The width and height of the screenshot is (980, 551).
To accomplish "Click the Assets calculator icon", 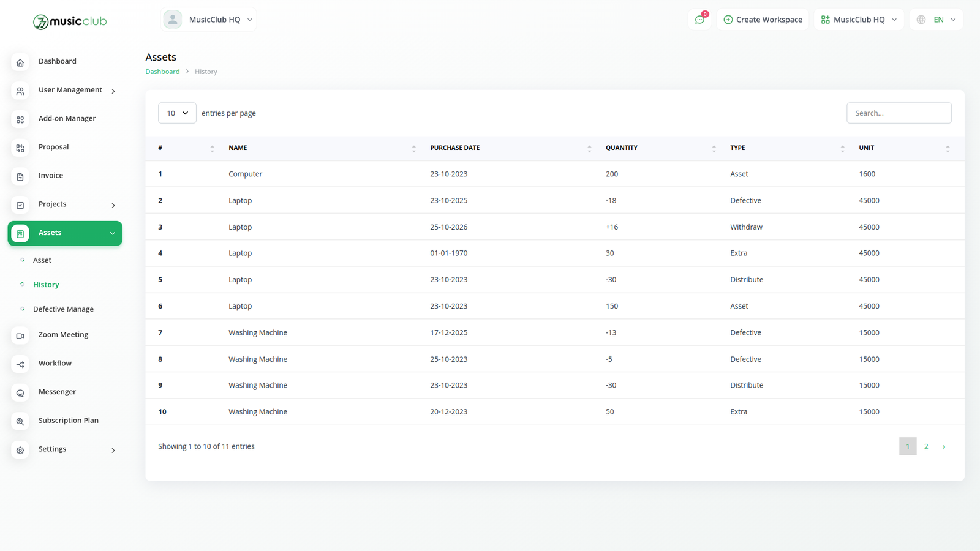I will pyautogui.click(x=20, y=234).
